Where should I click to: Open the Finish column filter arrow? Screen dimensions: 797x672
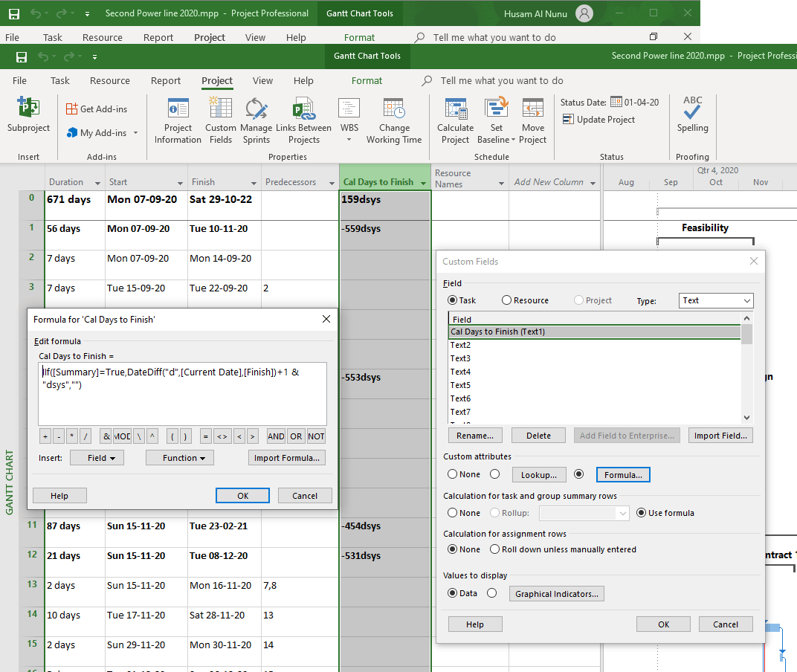coord(254,183)
